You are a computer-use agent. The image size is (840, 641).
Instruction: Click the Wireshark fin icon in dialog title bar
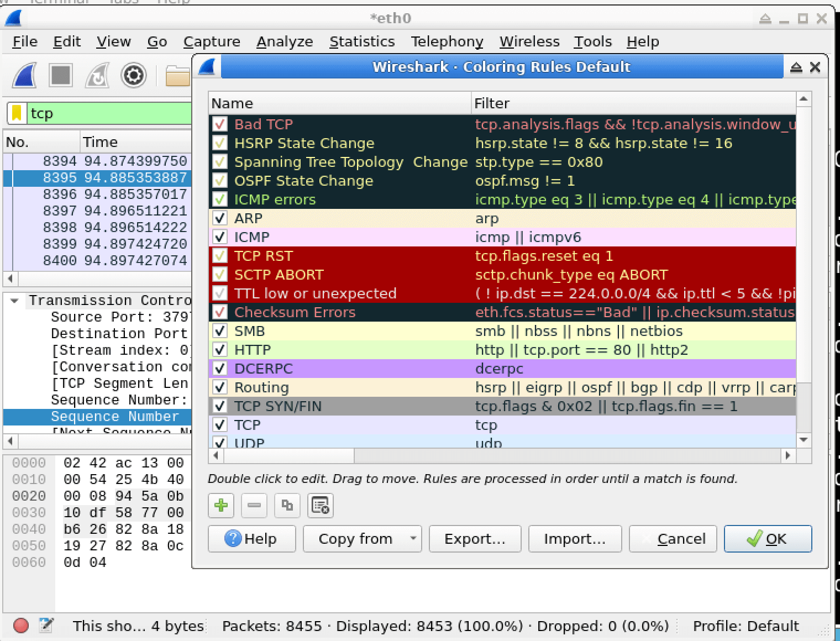pos(207,67)
